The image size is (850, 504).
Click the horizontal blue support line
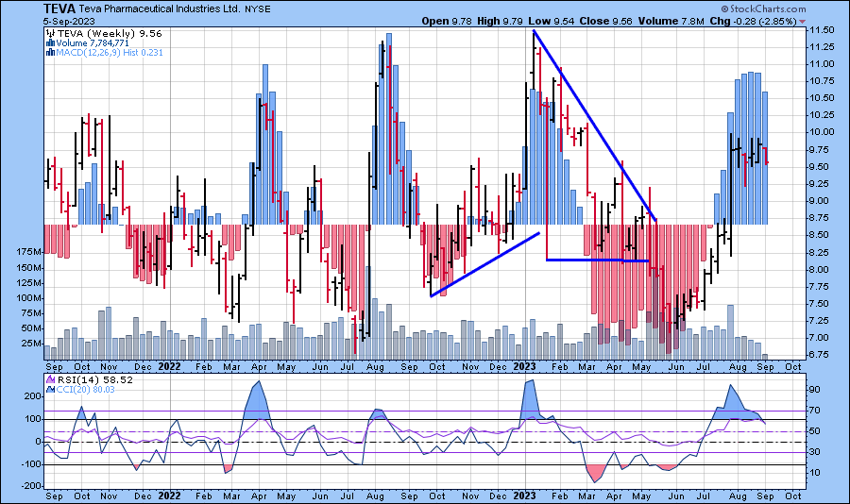(x=598, y=260)
